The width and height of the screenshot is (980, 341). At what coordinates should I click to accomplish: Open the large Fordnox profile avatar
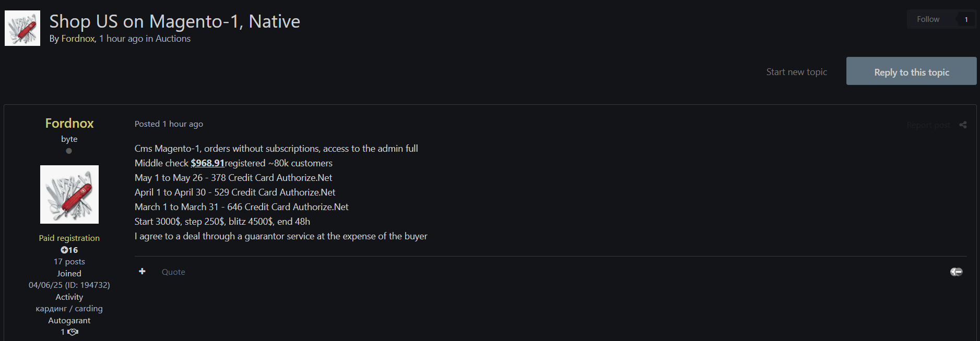click(x=69, y=194)
